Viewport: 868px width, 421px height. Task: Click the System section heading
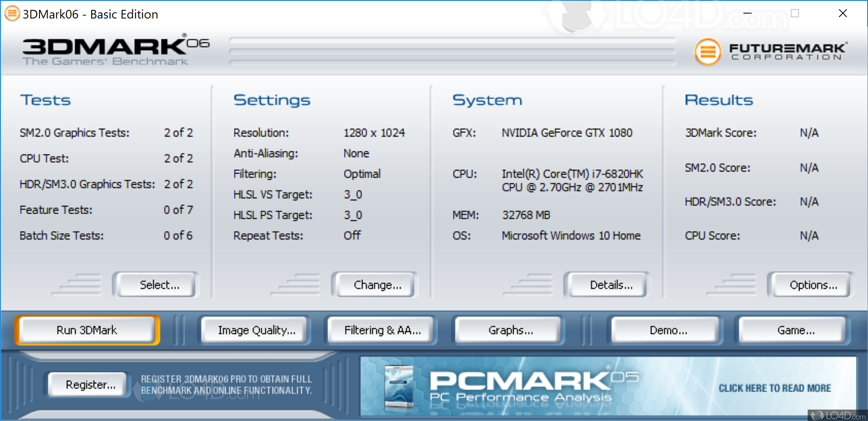click(487, 100)
